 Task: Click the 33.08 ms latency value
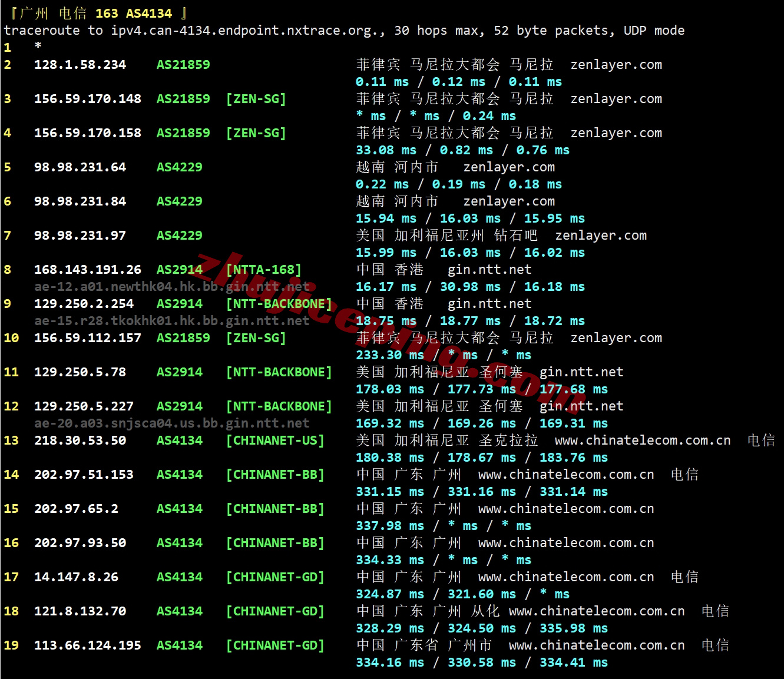click(x=386, y=150)
